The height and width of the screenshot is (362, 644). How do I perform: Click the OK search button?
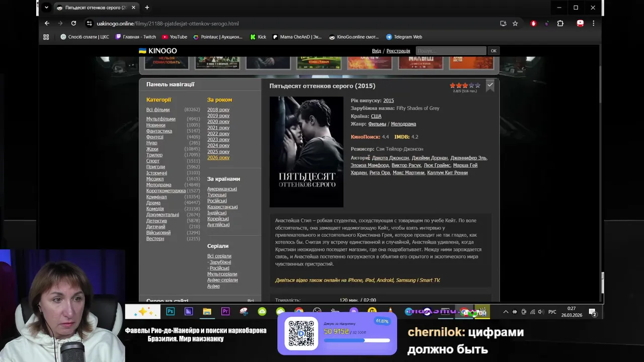pos(493,51)
